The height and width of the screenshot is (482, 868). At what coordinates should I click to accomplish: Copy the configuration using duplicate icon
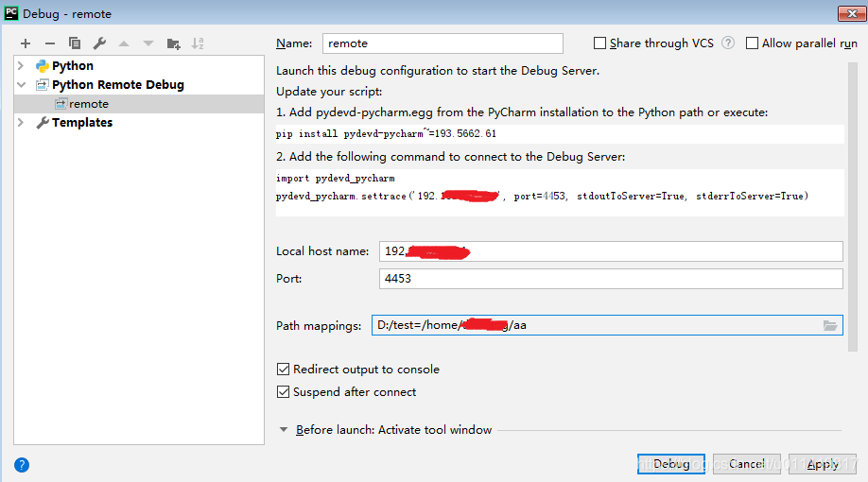point(74,43)
